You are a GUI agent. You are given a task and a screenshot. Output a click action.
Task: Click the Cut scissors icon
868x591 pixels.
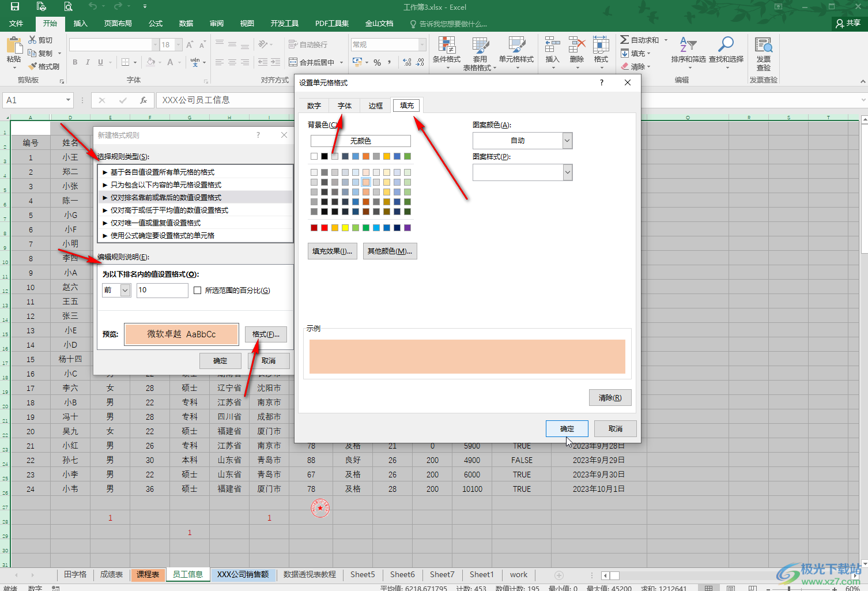tap(32, 40)
